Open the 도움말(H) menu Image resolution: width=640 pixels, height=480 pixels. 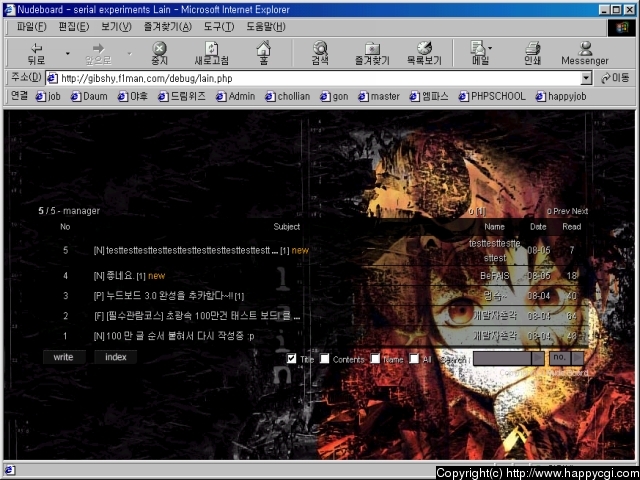(x=266, y=27)
